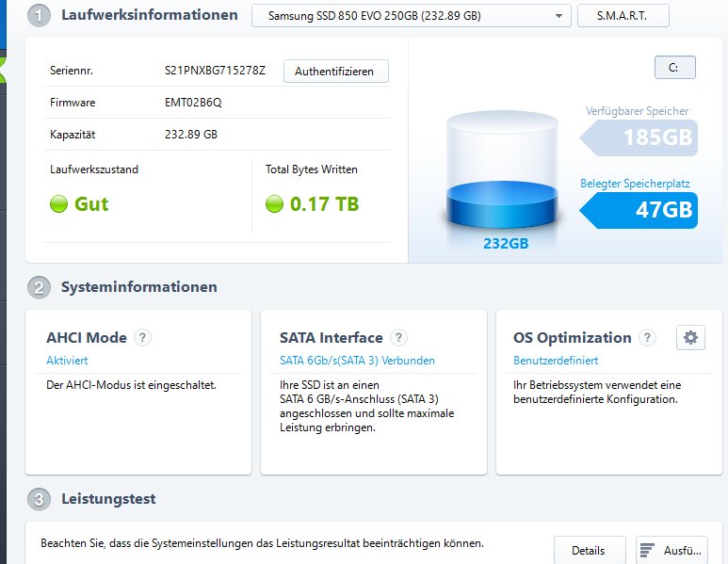728x564 pixels.
Task: Click the number 2 Systeminformationen badge
Action: pyautogui.click(x=39, y=287)
